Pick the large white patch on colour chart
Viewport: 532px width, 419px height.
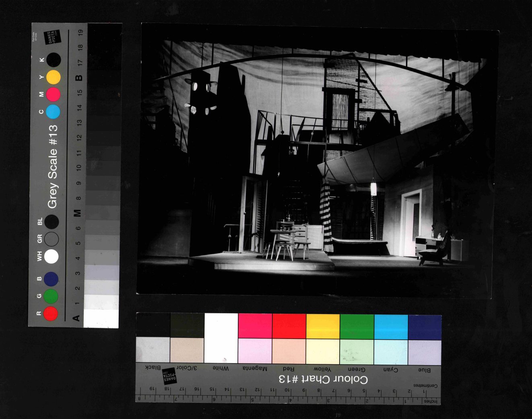(221, 338)
